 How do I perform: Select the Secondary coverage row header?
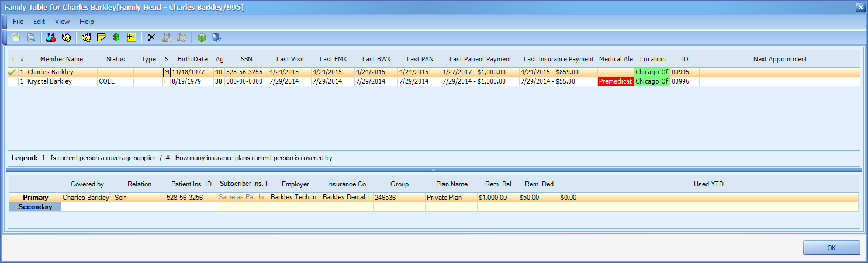[34, 207]
